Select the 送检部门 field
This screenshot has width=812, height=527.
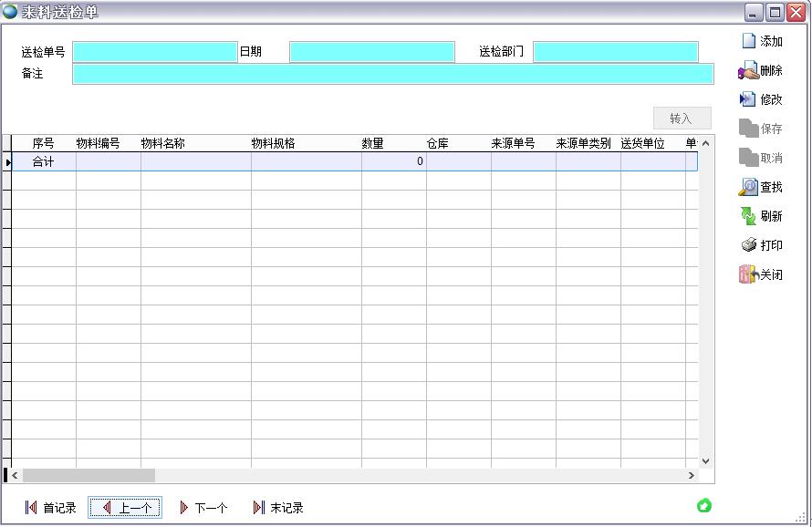(615, 52)
